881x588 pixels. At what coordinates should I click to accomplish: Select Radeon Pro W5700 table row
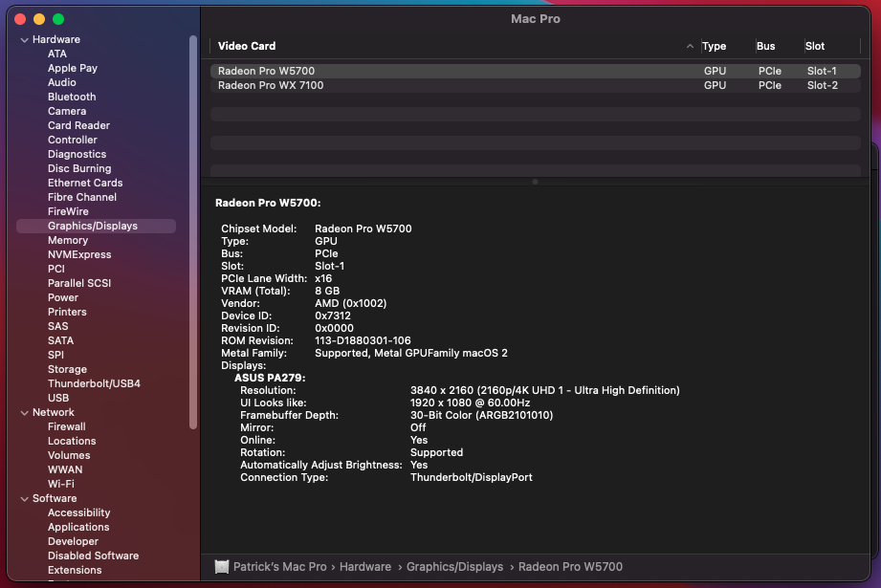click(x=536, y=71)
